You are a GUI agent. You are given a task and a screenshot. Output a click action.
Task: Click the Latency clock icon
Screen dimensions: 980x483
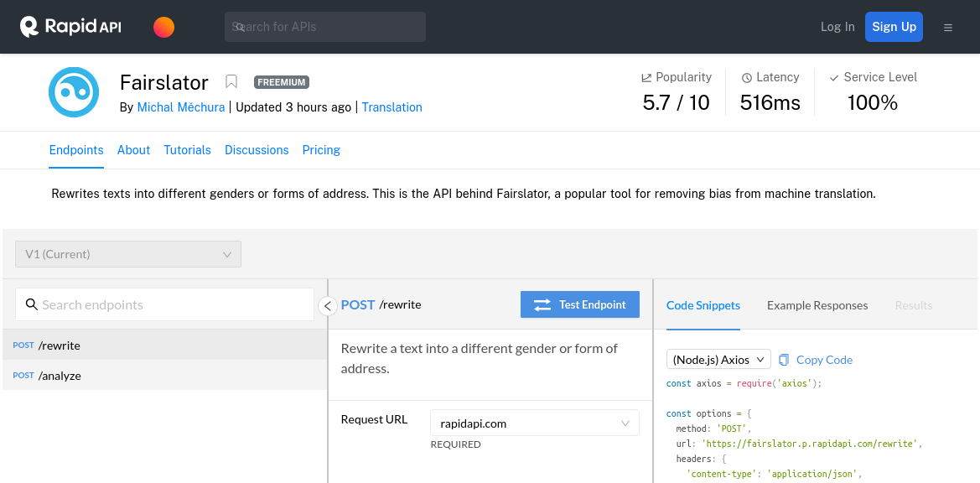coord(747,77)
